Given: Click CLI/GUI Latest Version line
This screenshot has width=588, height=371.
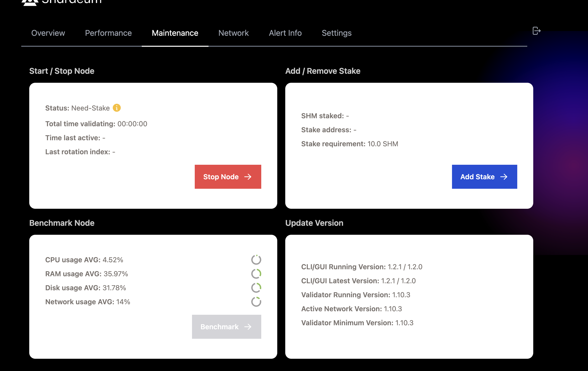Looking at the screenshot, I should [358, 281].
